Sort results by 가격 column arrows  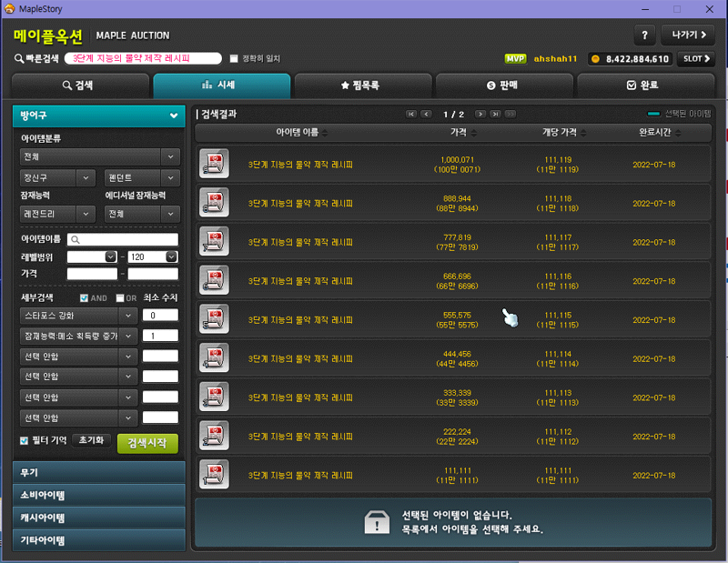click(x=473, y=133)
